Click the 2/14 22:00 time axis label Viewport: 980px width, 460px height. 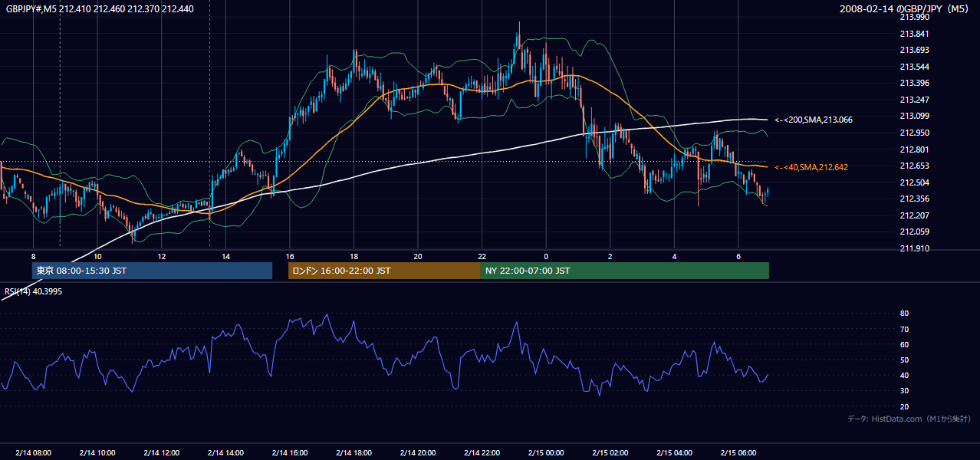pyautogui.click(x=482, y=452)
